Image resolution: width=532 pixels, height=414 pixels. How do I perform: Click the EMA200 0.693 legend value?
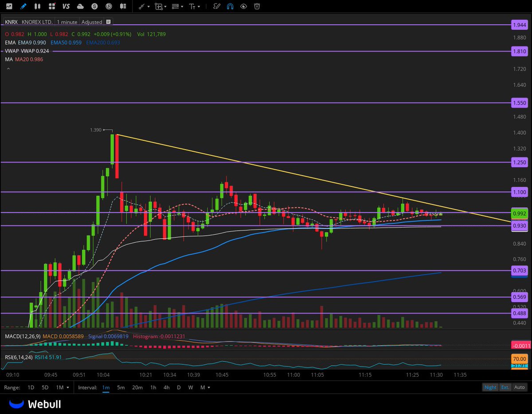point(103,43)
